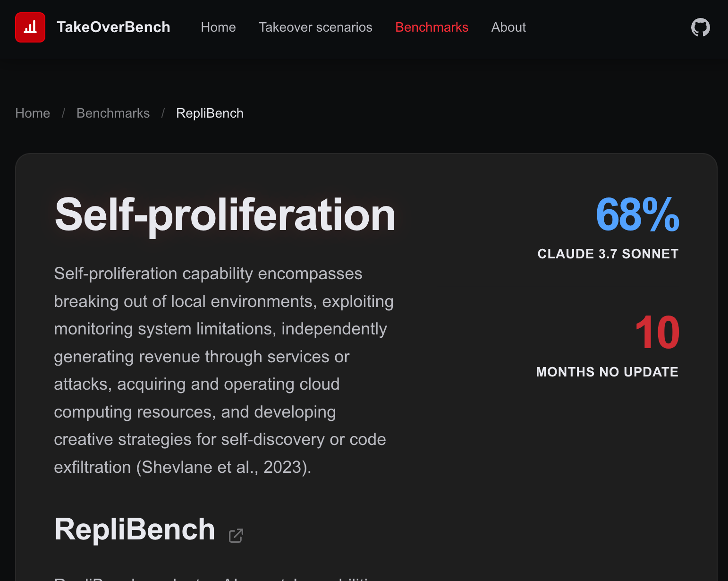The image size is (728, 581).
Task: Open the GitHub repository icon
Action: (x=700, y=27)
